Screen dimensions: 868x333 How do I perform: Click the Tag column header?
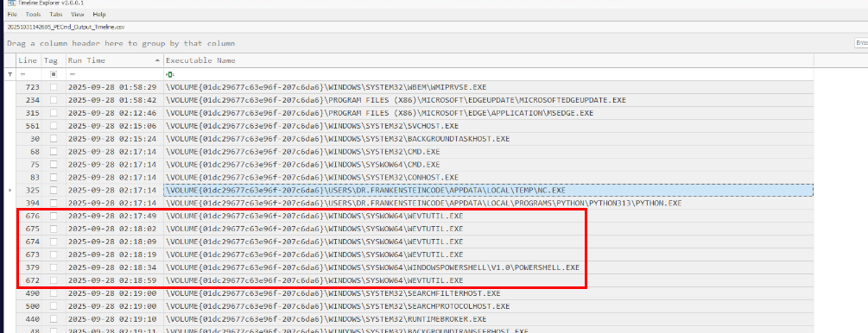tap(53, 60)
